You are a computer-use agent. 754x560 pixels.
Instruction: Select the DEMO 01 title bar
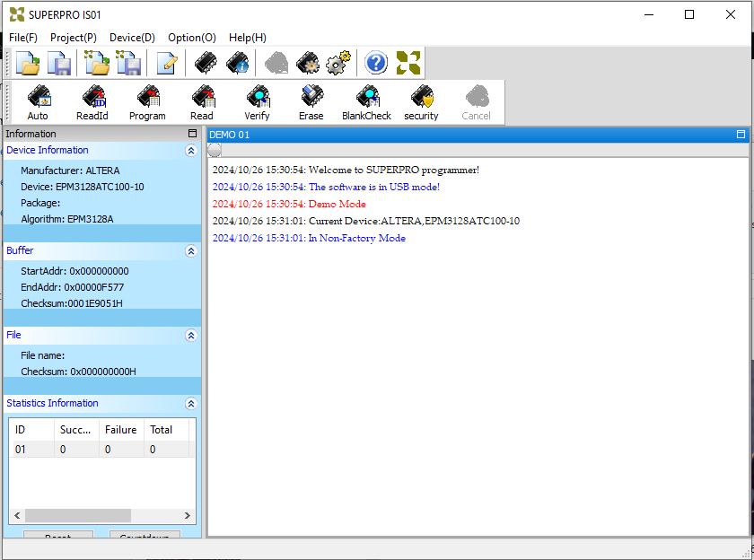point(478,135)
